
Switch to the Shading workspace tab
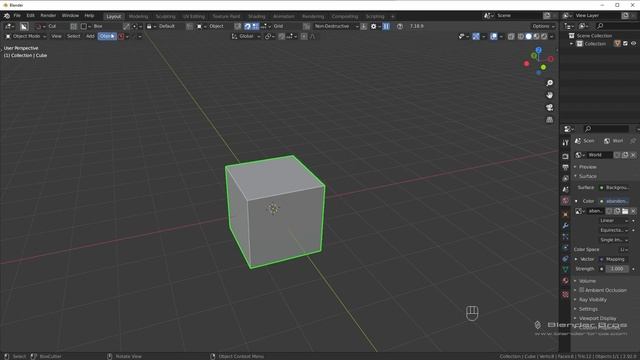[257, 16]
